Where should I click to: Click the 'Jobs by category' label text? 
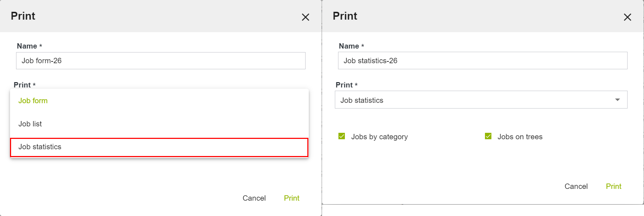click(x=379, y=137)
